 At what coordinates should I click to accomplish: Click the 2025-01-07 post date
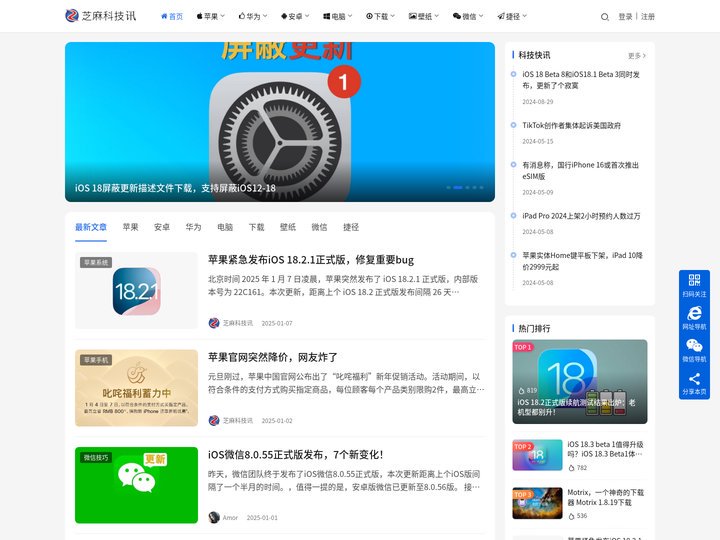click(277, 323)
